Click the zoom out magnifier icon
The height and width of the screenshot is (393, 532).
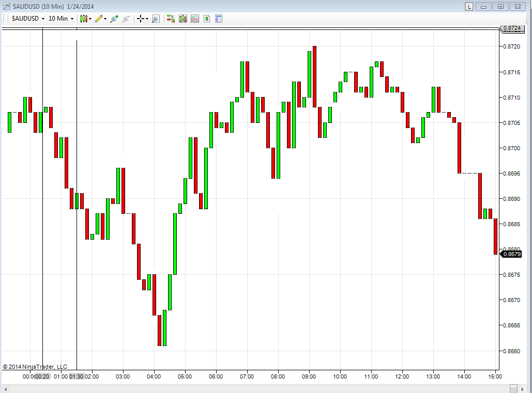[x=126, y=19]
